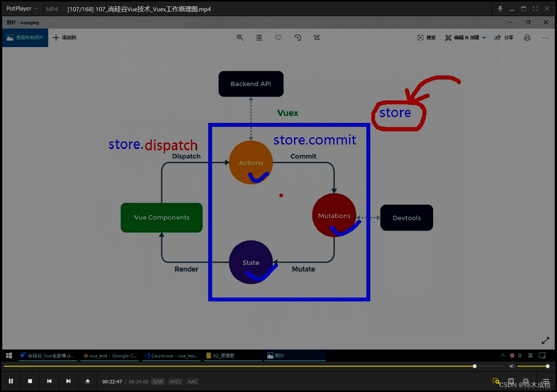The height and width of the screenshot is (392, 557).
Task: Click the yellow playback progress bar handle
Action: (x=475, y=366)
